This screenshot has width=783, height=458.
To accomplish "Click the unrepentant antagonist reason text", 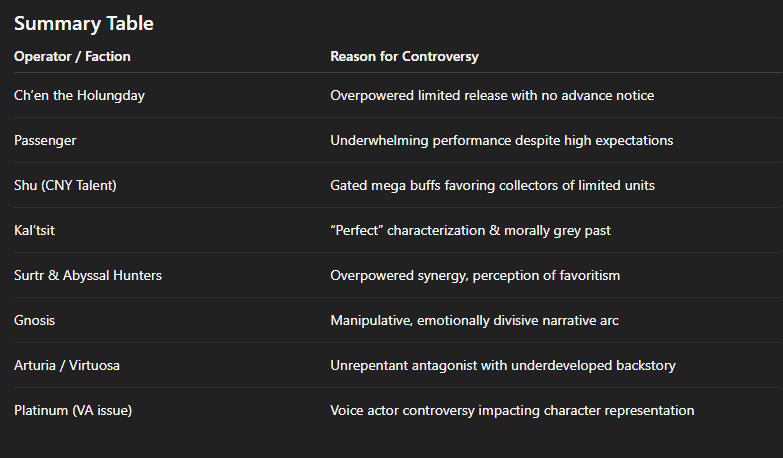I will pyautogui.click(x=502, y=365).
